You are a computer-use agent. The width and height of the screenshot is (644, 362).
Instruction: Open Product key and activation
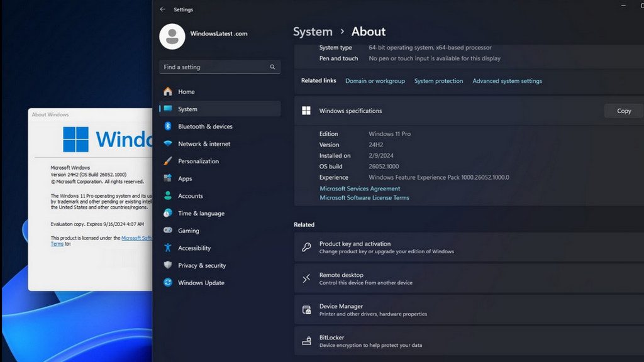469,247
